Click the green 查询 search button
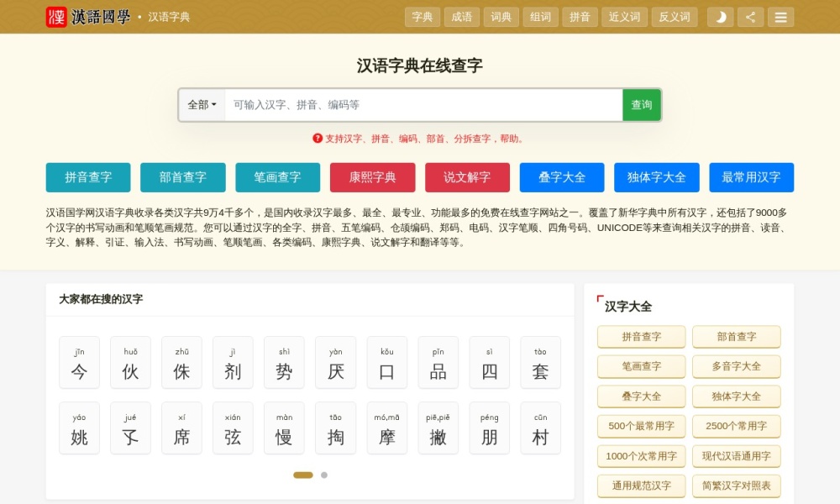The width and height of the screenshot is (840, 504). coord(641,104)
